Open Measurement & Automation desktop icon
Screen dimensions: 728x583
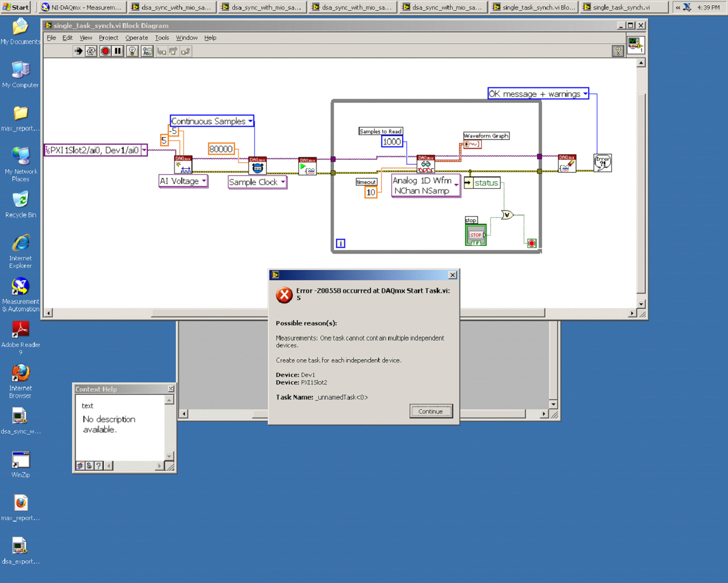tap(20, 295)
